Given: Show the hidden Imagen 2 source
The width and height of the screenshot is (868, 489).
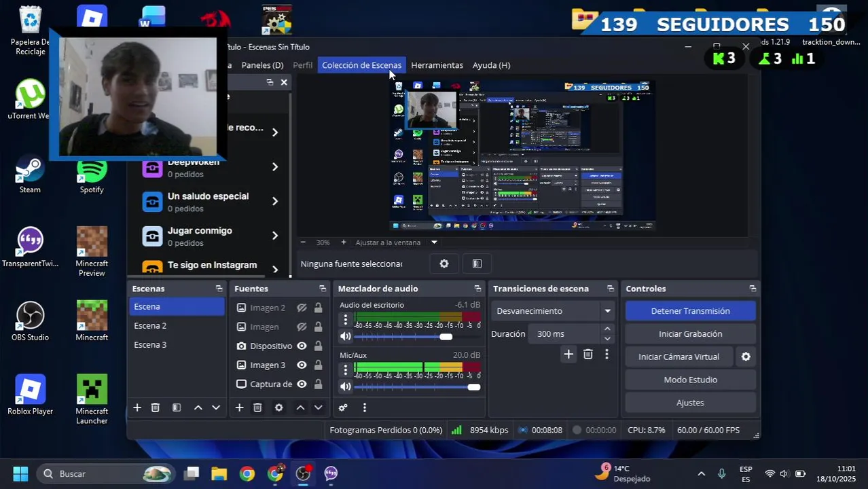Looking at the screenshot, I should click(x=302, y=308).
